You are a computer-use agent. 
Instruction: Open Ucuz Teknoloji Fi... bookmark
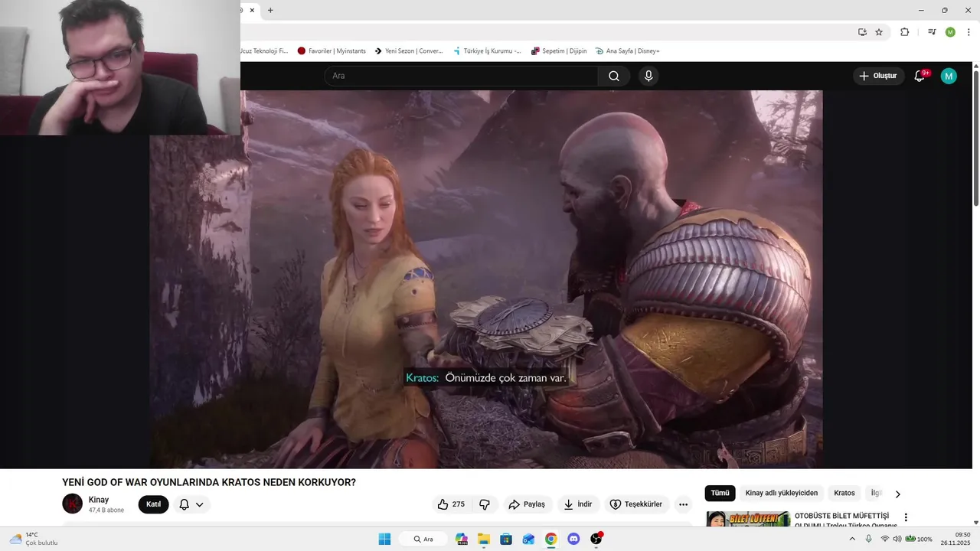coord(265,51)
